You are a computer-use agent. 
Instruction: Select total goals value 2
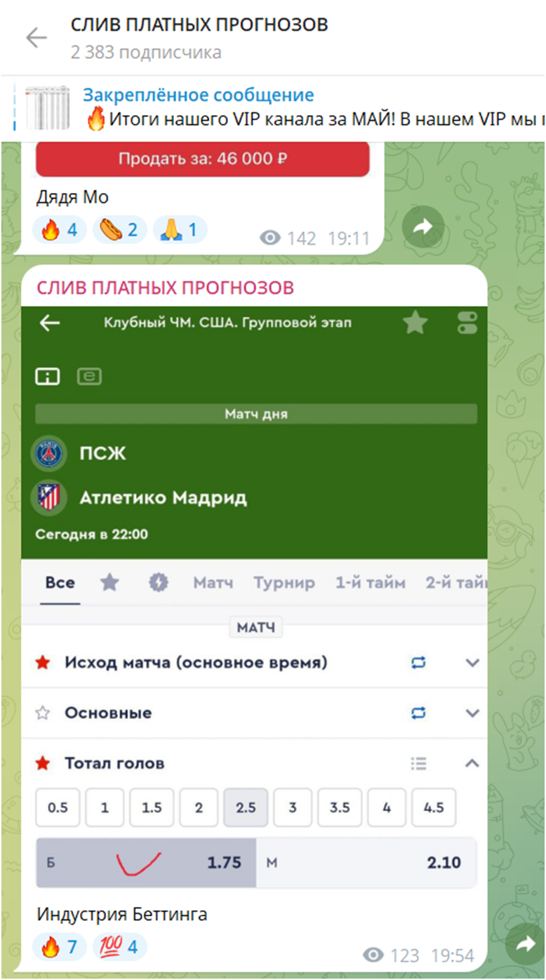199,807
